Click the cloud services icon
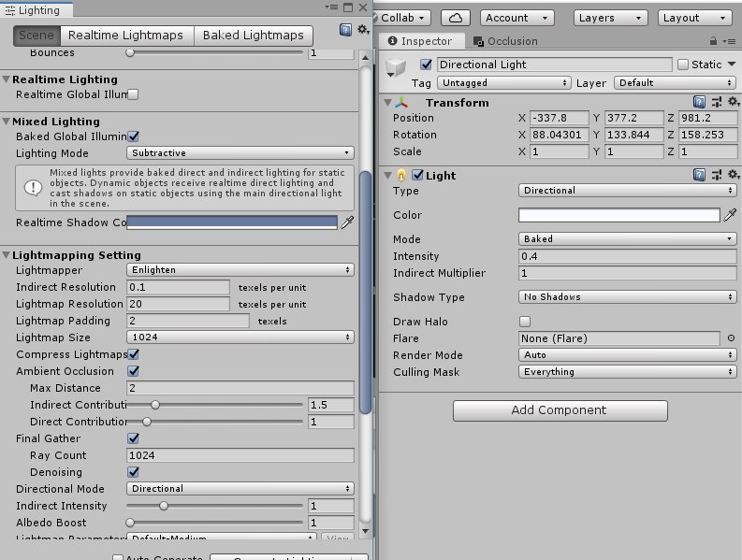The image size is (742, 560). point(456,18)
